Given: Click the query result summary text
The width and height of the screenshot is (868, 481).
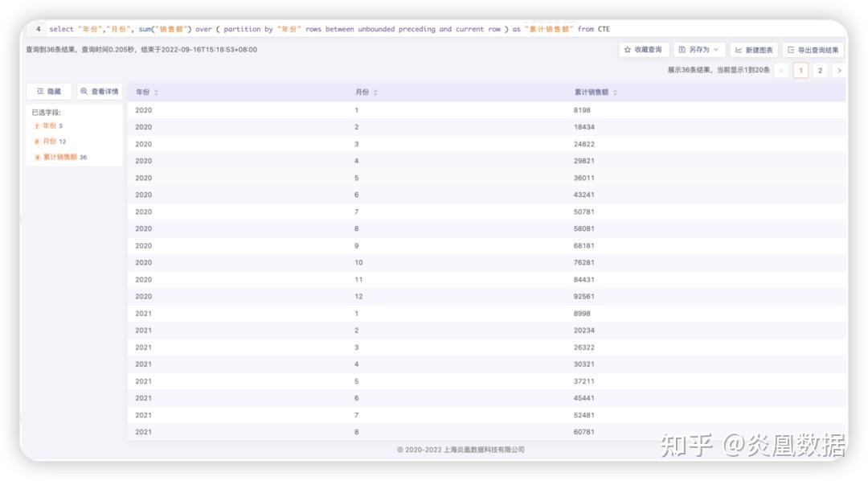Looking at the screenshot, I should click(x=141, y=49).
